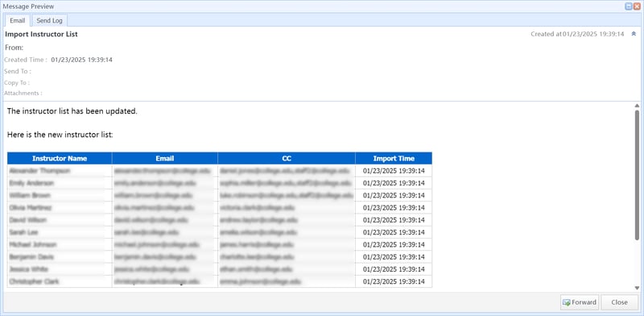Click the maximize window icon in title bar
The height and width of the screenshot is (316, 644).
point(629,6)
